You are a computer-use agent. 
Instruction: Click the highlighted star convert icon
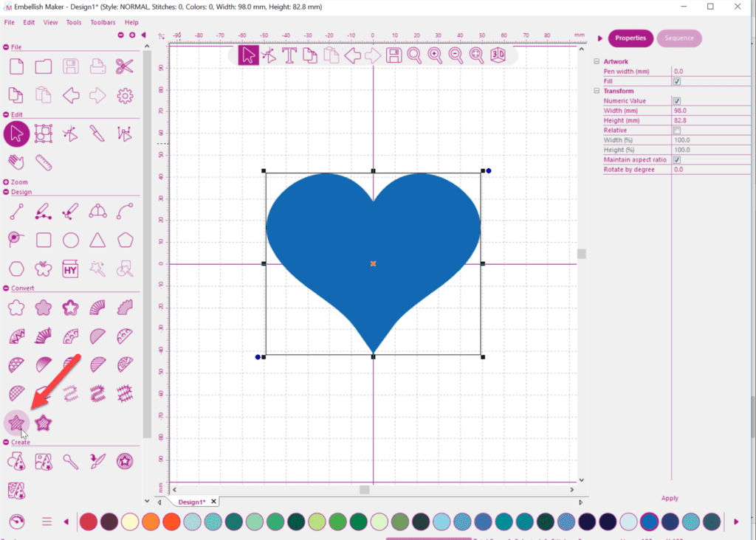[x=16, y=423]
